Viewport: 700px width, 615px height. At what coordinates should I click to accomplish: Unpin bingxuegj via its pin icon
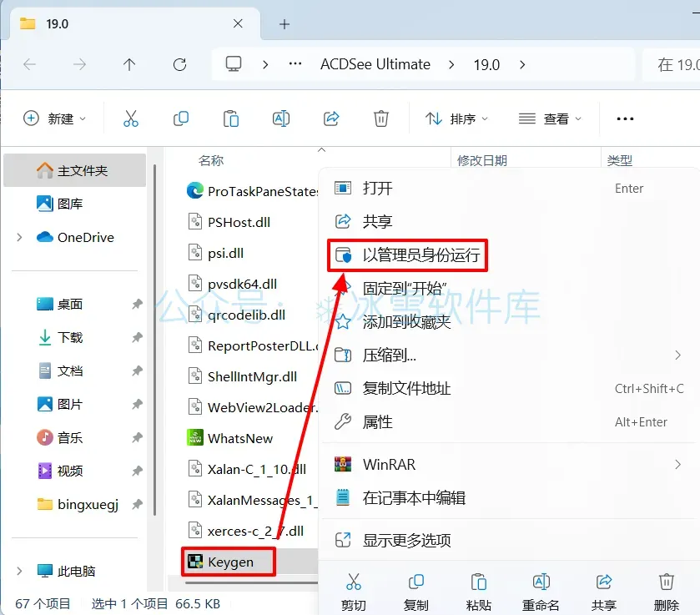click(x=137, y=505)
